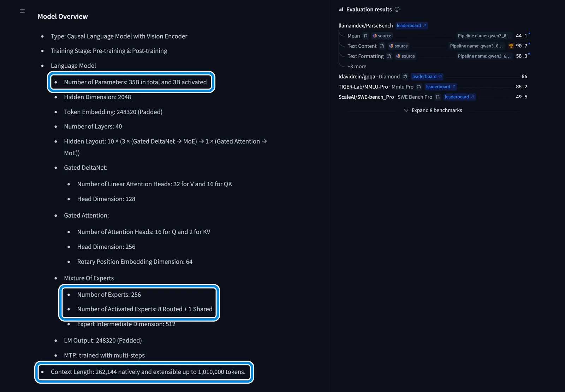Click the info icon beside Evaluation results
565x392 pixels.
(x=397, y=10)
